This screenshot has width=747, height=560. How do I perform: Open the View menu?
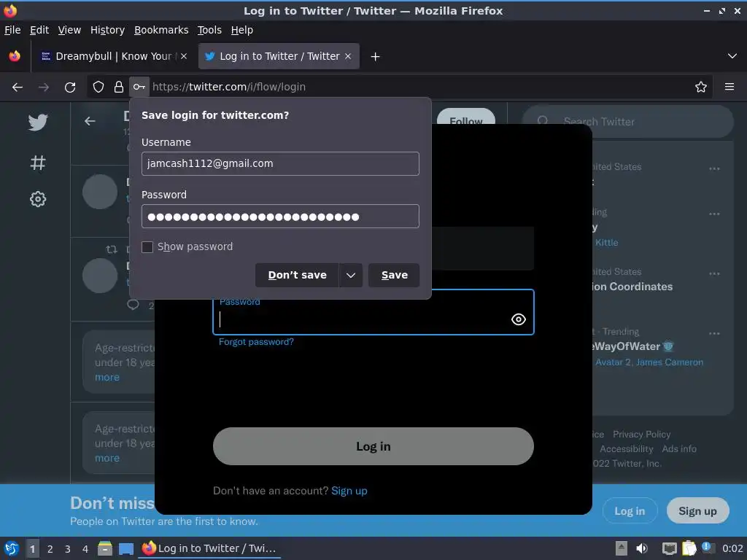(x=69, y=30)
